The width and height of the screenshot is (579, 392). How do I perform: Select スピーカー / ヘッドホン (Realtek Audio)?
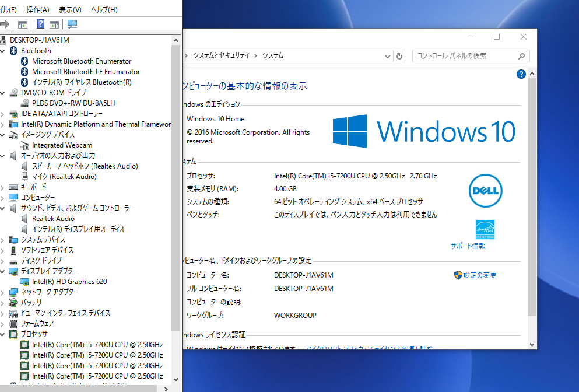click(85, 166)
